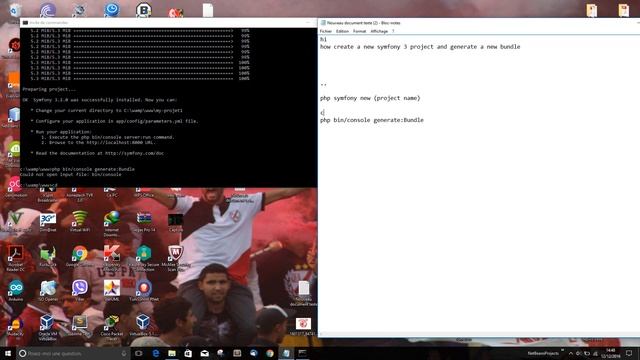Select the purple swirl icon on desktop

[48, 10]
